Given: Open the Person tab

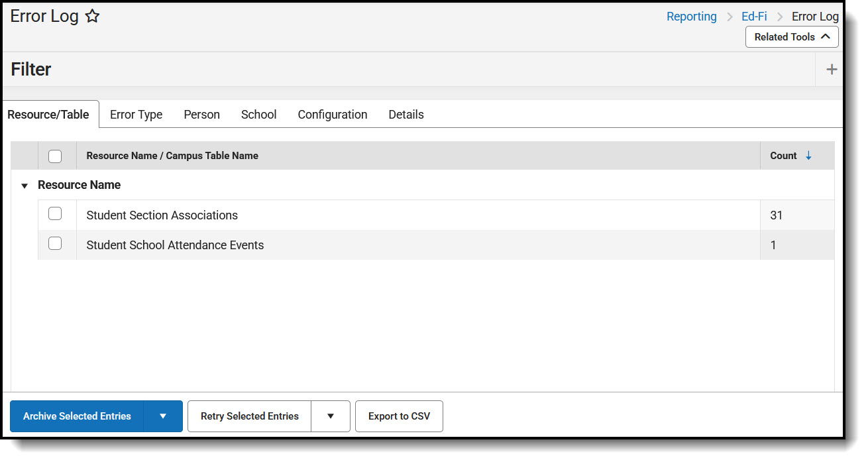Looking at the screenshot, I should point(201,114).
